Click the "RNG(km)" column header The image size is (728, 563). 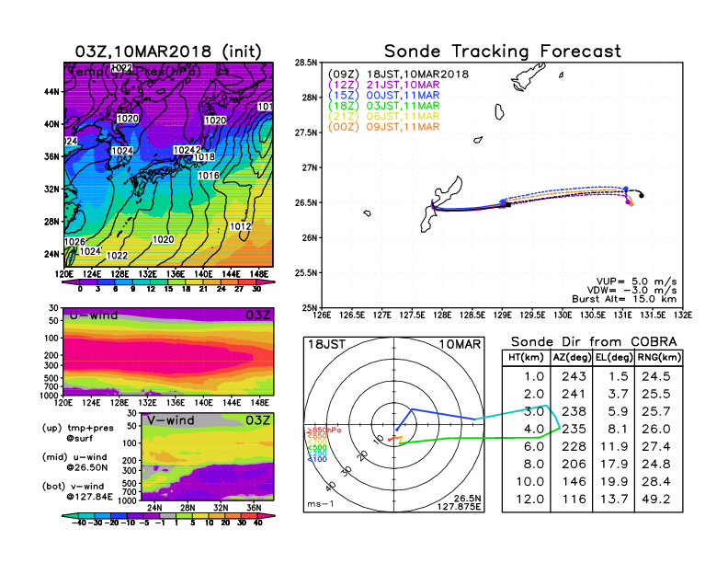point(659,358)
